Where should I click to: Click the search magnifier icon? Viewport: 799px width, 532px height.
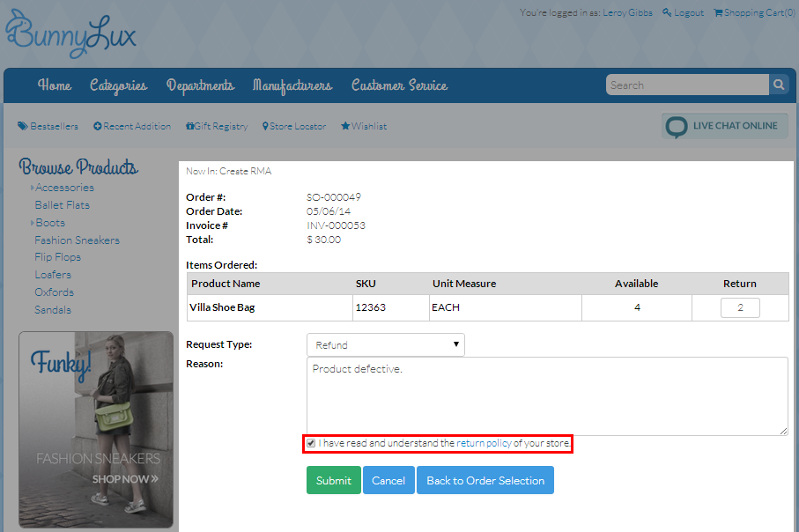(x=779, y=85)
